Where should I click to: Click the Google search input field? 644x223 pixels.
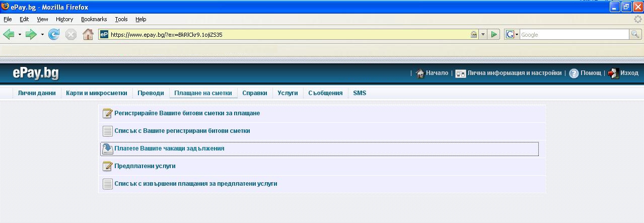[574, 35]
